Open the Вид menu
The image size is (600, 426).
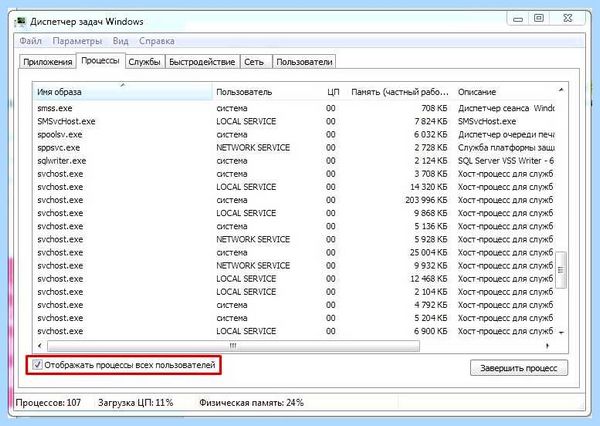pyautogui.click(x=121, y=41)
